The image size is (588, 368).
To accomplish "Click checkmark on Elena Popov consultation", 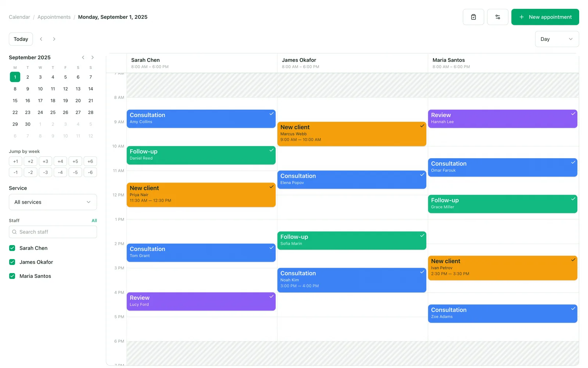I will [422, 175].
